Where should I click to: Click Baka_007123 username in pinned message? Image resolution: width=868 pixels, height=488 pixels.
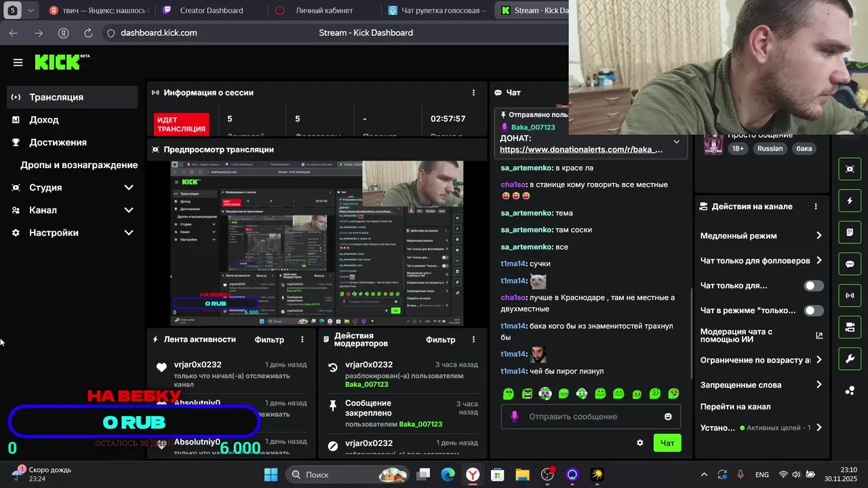(533, 127)
